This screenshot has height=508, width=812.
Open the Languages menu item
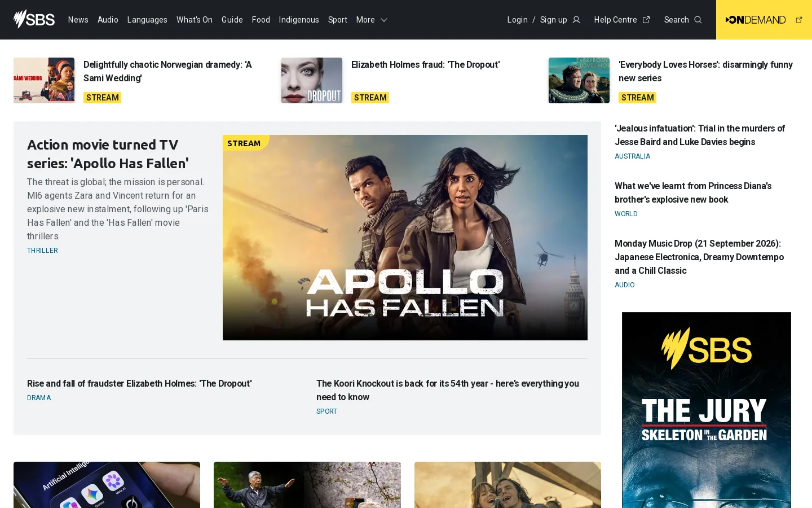[147, 20]
